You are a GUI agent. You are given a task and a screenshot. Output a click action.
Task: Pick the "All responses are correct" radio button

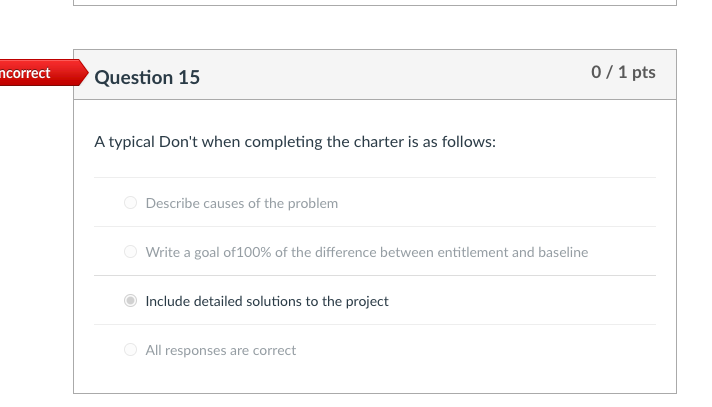coord(130,350)
